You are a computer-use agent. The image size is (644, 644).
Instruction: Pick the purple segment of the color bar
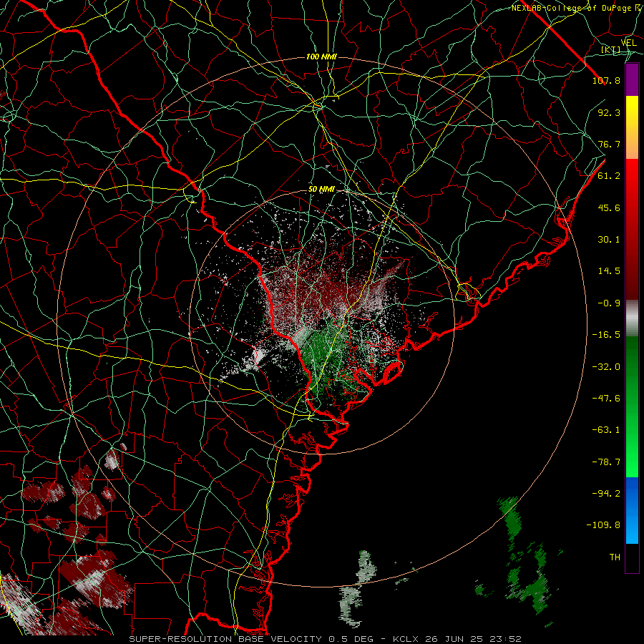click(632, 80)
